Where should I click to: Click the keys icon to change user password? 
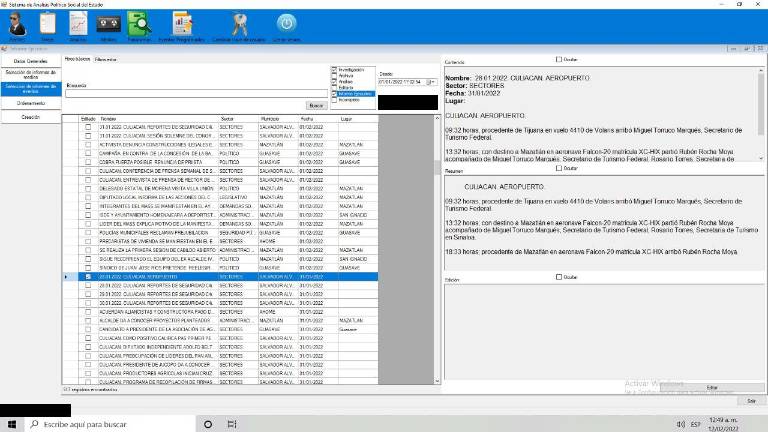pyautogui.click(x=237, y=23)
